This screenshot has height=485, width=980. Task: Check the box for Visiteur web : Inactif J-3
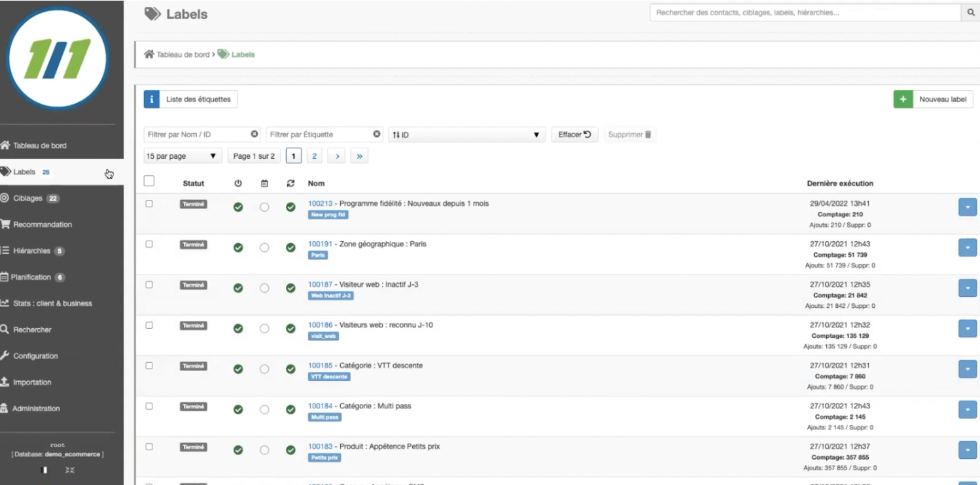[149, 285]
